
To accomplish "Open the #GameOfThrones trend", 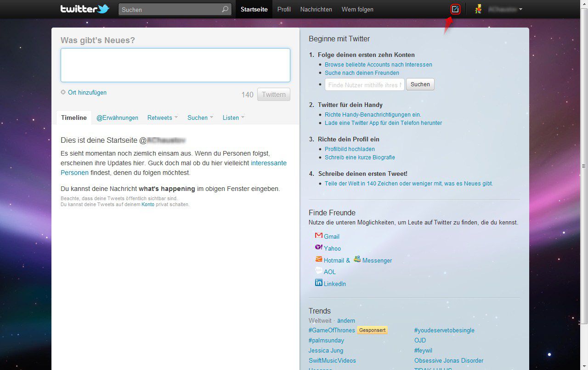I will coord(332,330).
